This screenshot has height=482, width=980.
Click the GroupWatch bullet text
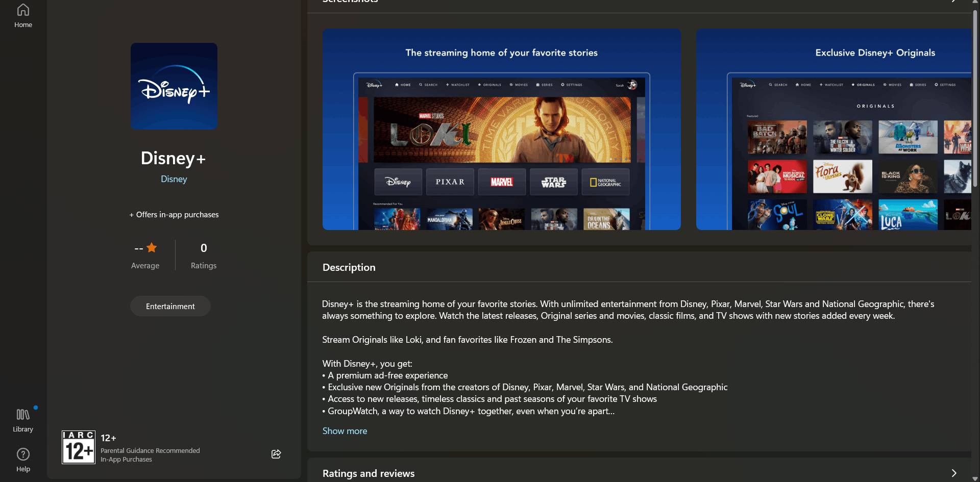click(469, 411)
